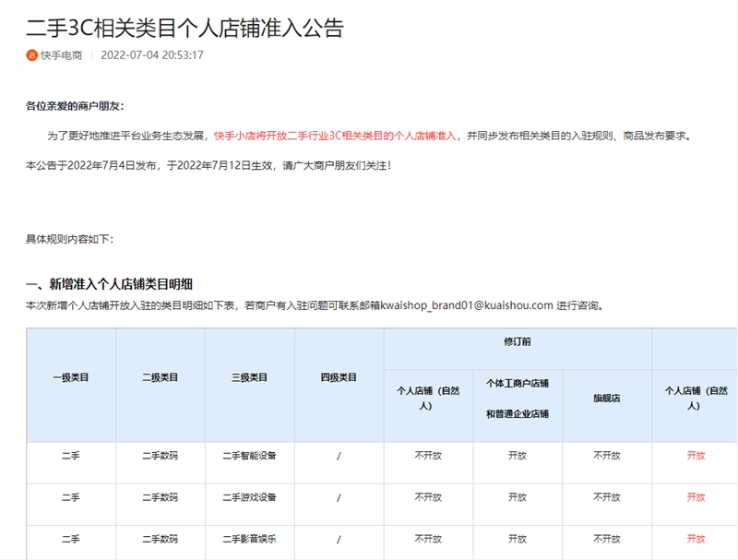Click the 二级类目 table column header

point(161,377)
